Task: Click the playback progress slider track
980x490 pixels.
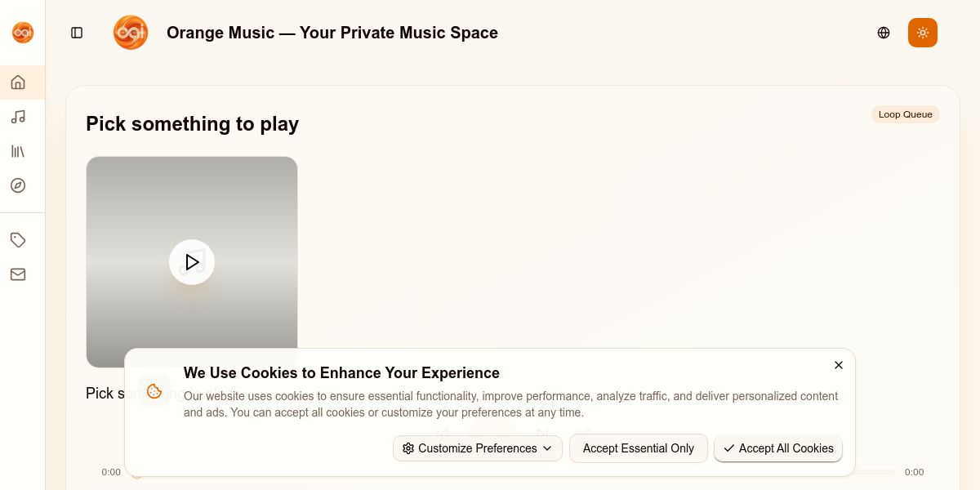Action: click(x=875, y=472)
